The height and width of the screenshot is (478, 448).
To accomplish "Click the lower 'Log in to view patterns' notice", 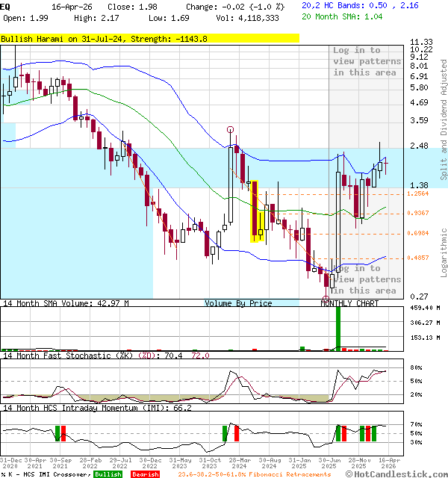I will [364, 279].
